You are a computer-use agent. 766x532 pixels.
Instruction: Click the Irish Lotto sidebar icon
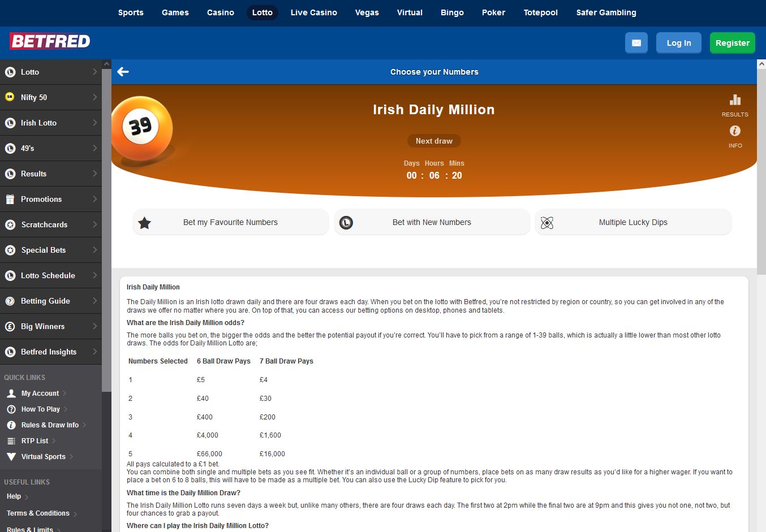10,123
